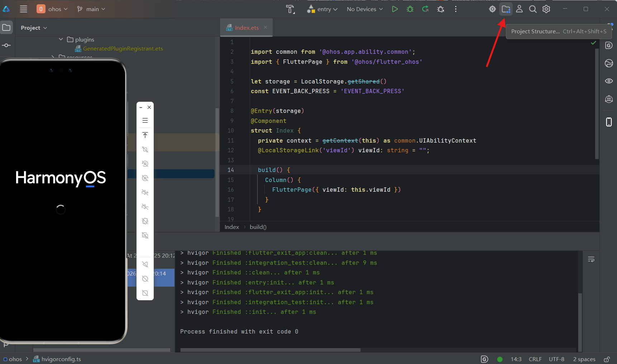617x364 pixels.
Task: Click the project panel horizontal scrollbar
Action: 102,350
